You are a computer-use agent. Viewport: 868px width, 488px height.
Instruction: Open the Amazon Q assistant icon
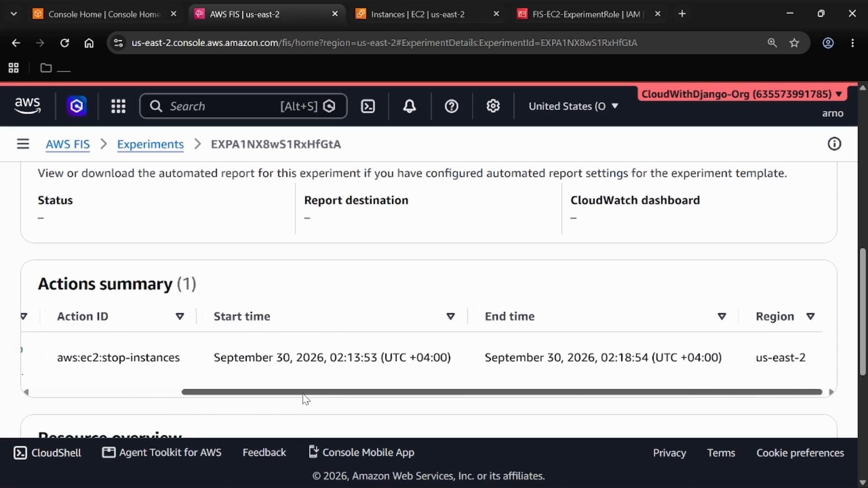(77, 106)
